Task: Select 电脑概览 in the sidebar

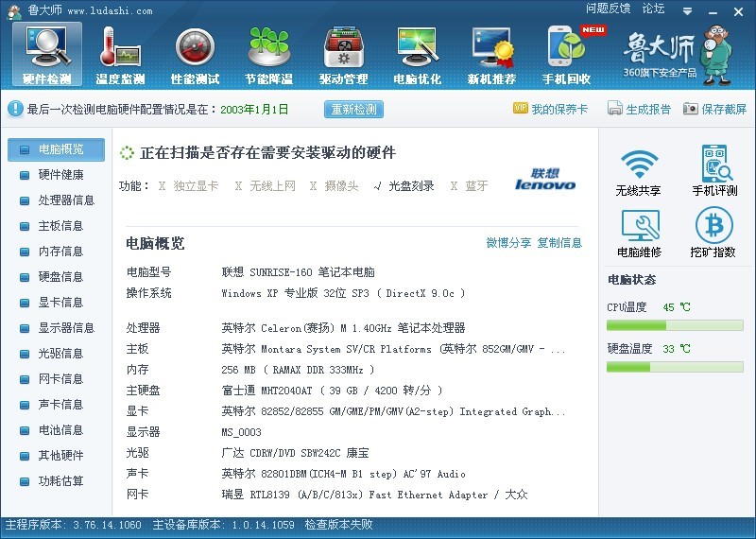Action: [x=56, y=149]
